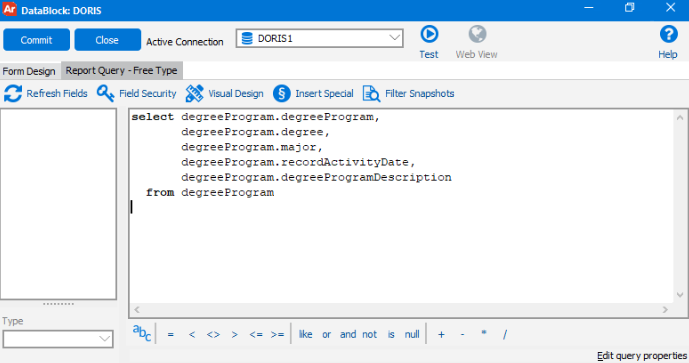Open Web View globe icon
This screenshot has width=689, height=363.
477,34
